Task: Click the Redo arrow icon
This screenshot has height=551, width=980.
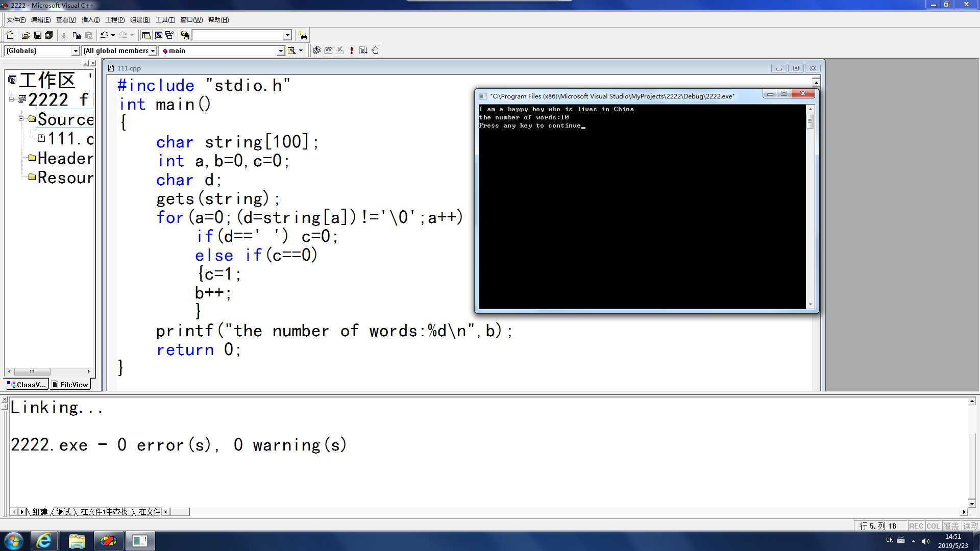Action: pos(123,35)
